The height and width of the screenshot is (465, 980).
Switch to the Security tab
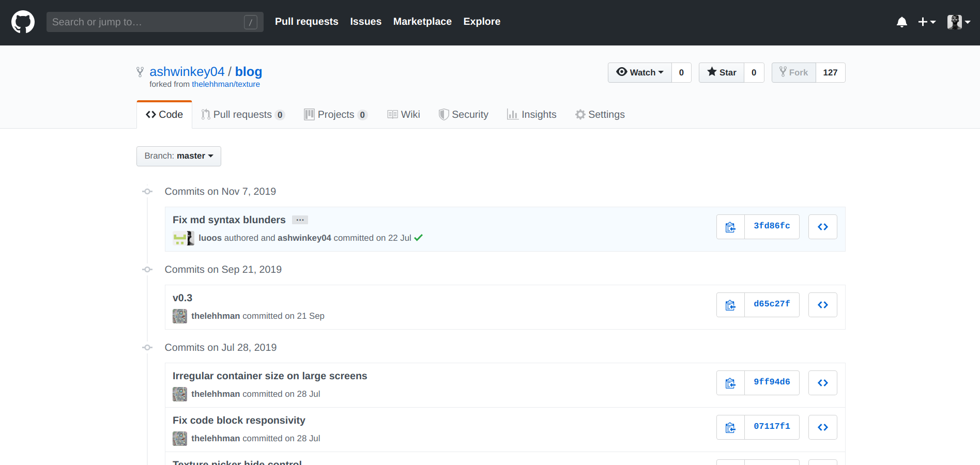(464, 114)
